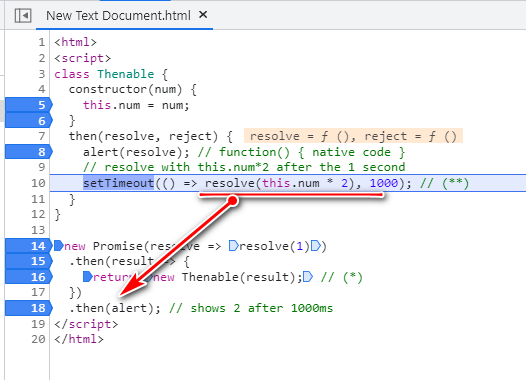
Task: Click line number 3 in the gutter
Action: pos(42,74)
